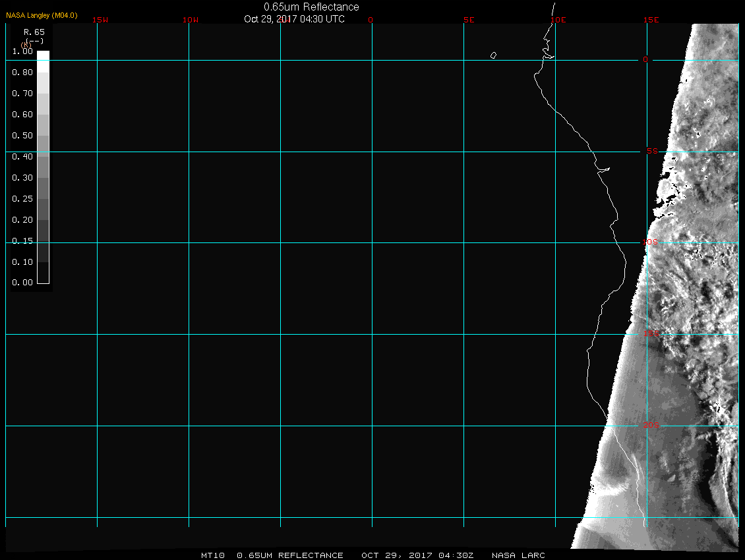The width and height of the screenshot is (745, 560).
Task: Click the 15W longitude label
Action: [100, 20]
